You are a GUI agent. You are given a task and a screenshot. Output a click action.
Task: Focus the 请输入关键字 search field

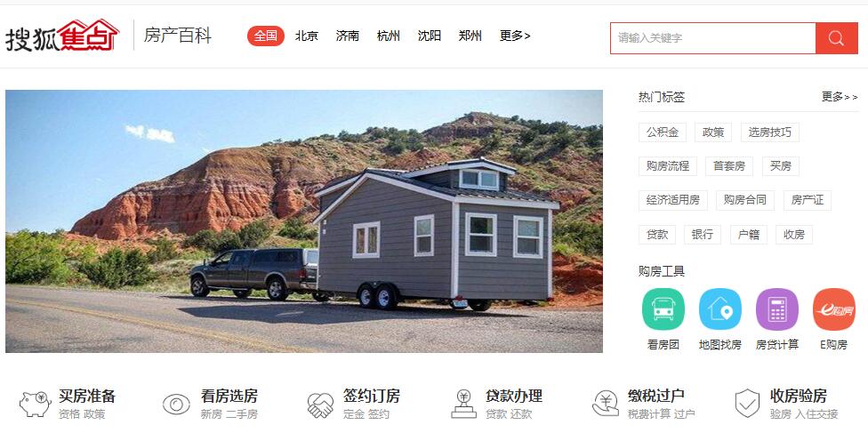click(x=713, y=38)
